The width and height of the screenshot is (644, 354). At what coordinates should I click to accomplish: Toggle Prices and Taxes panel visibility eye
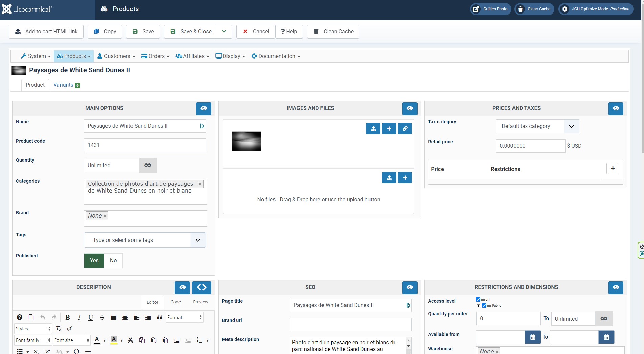[616, 108]
